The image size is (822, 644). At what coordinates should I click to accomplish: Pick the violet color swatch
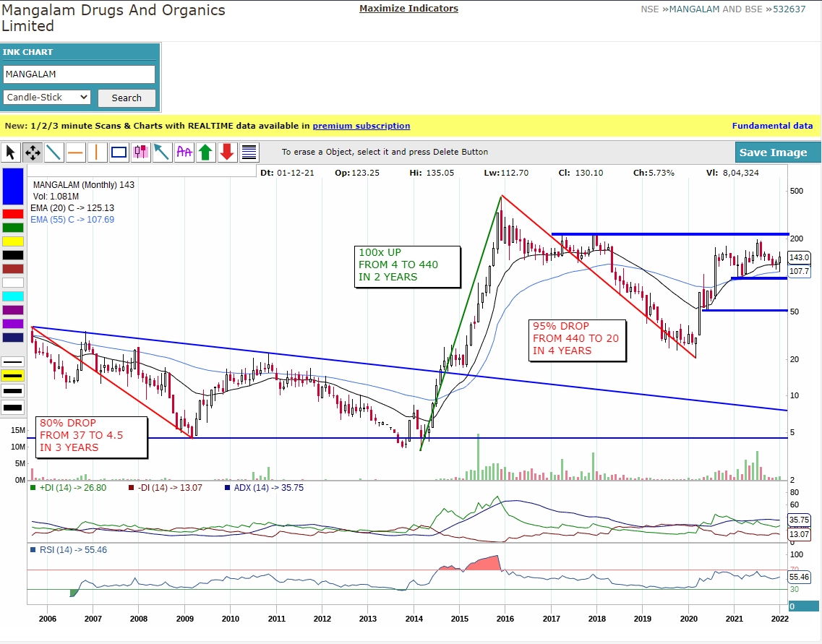pos(13,324)
